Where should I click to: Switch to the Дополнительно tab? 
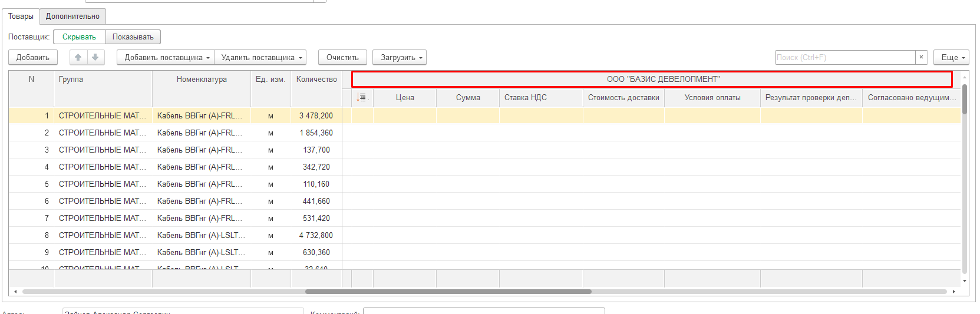tap(72, 16)
